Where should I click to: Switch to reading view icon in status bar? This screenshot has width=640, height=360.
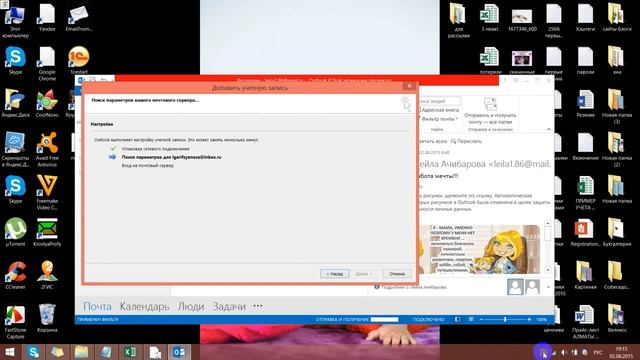click(471, 319)
